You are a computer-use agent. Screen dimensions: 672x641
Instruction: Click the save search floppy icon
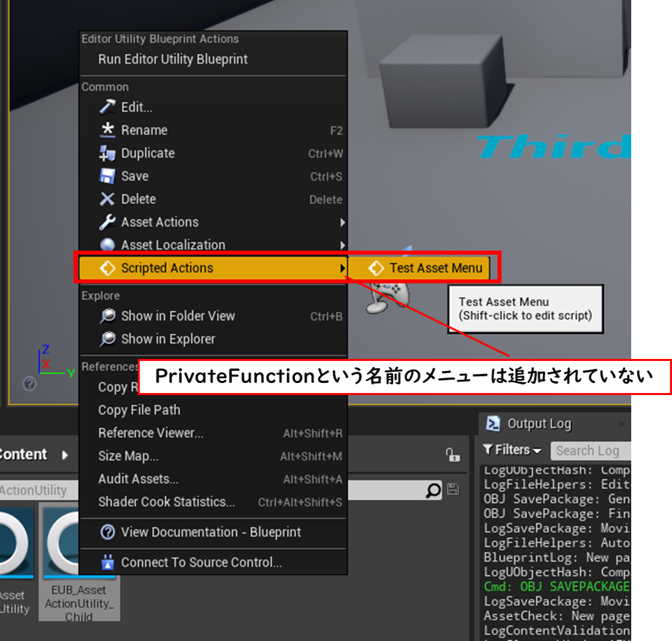click(x=453, y=489)
